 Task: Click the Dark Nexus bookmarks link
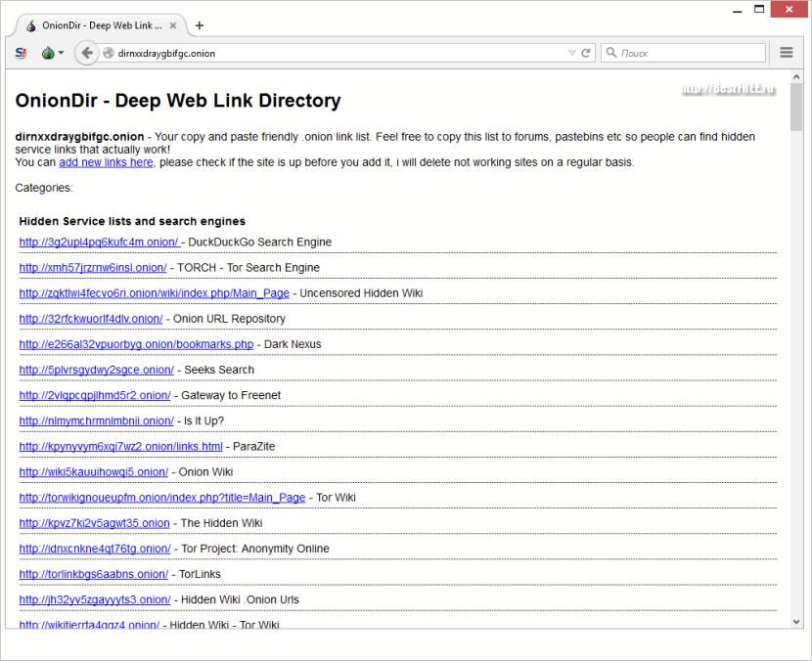click(136, 344)
